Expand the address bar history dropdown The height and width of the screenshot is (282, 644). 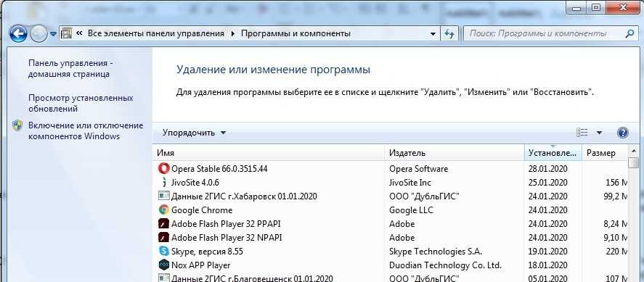pos(433,33)
